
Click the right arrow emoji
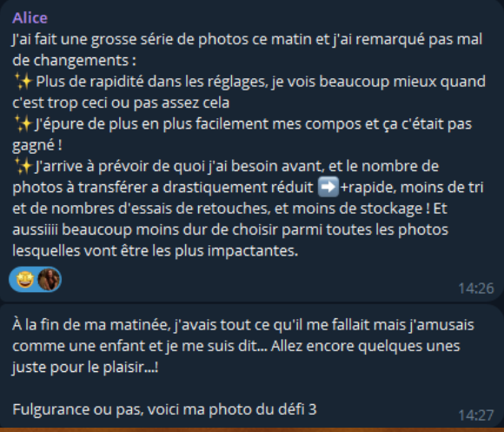tap(328, 187)
